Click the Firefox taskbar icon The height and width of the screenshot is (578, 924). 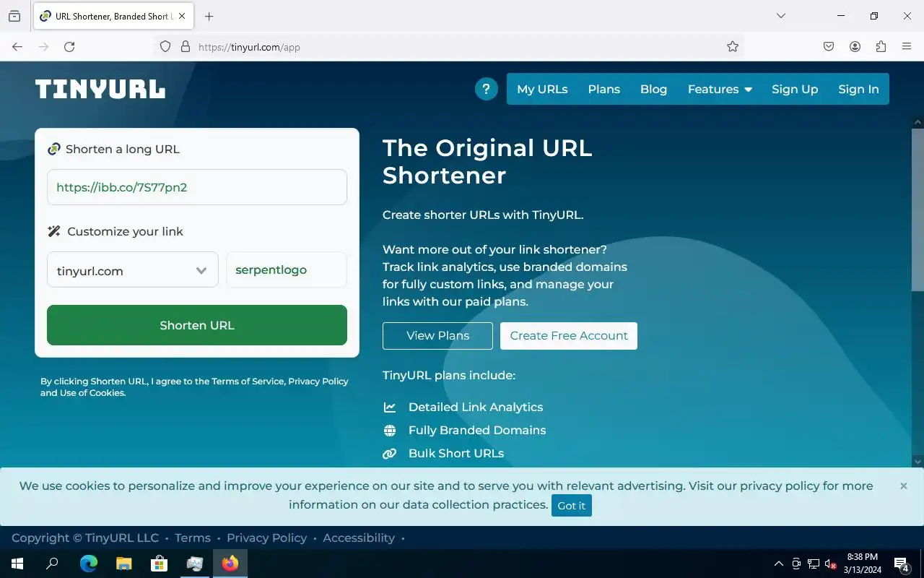pos(230,564)
